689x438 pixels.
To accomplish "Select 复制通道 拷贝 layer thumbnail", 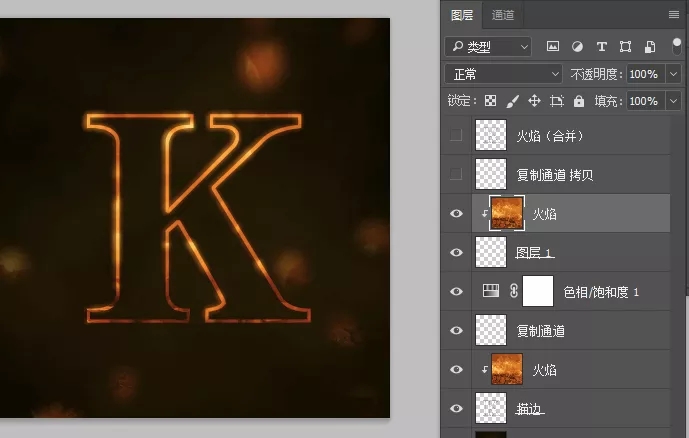I will [491, 174].
